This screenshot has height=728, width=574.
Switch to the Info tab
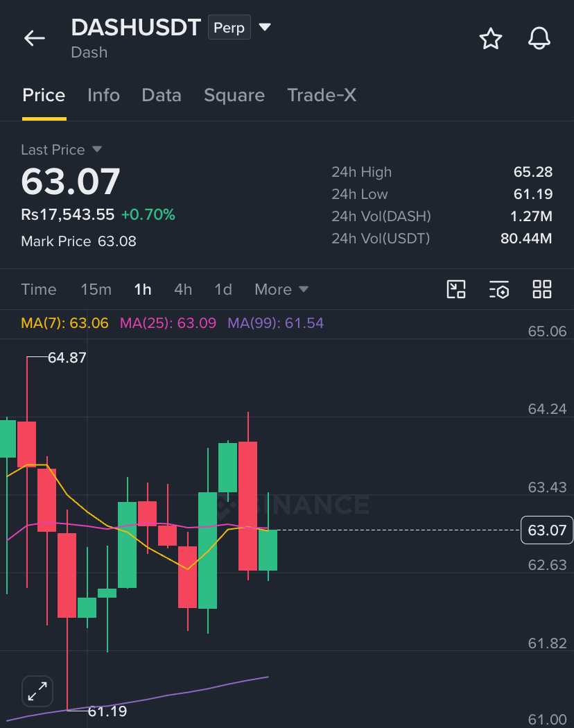(x=103, y=95)
